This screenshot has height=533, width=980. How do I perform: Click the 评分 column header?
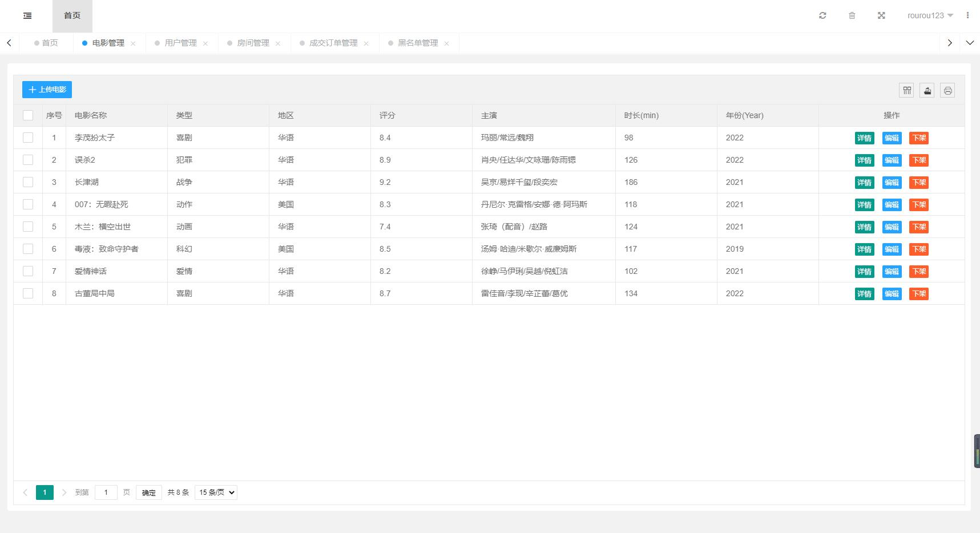421,115
